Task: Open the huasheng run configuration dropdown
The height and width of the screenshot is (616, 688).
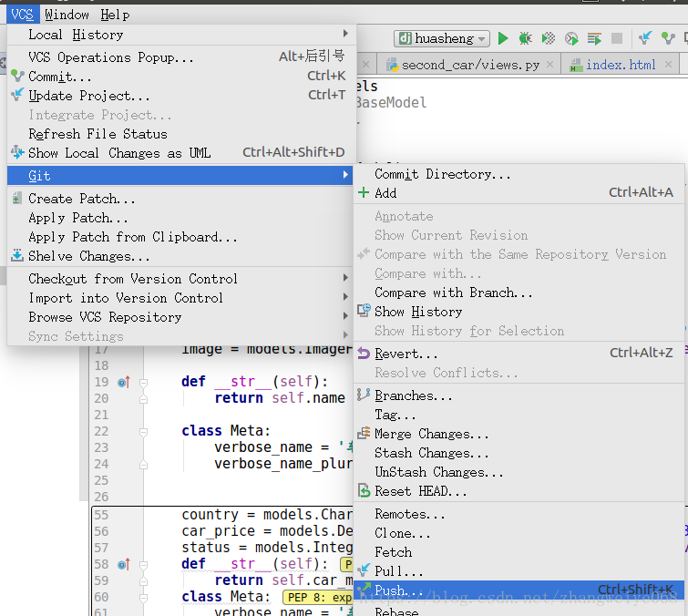Action: 441,38
